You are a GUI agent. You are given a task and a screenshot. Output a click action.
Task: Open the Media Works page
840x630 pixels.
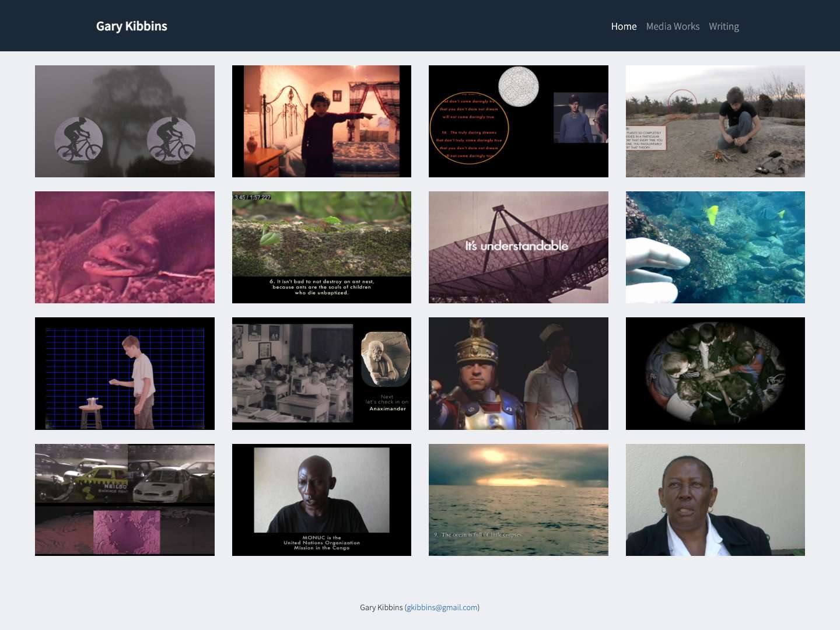[673, 26]
